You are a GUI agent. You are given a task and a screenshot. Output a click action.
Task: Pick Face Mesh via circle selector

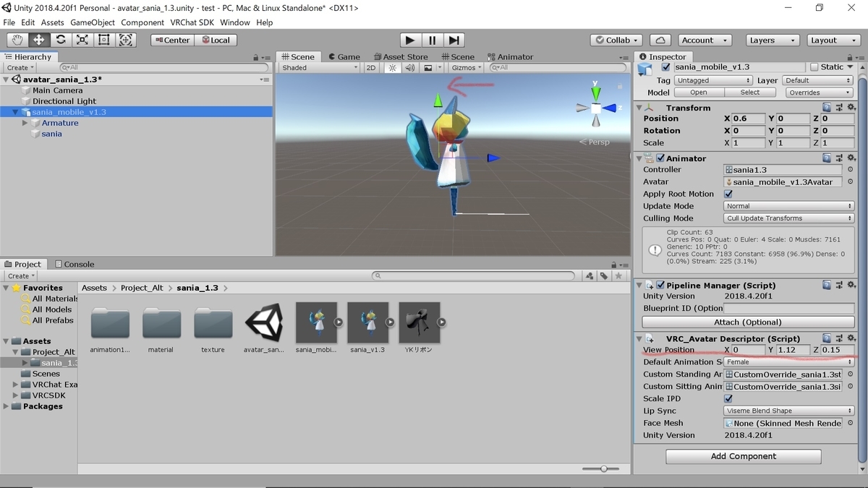tap(850, 423)
